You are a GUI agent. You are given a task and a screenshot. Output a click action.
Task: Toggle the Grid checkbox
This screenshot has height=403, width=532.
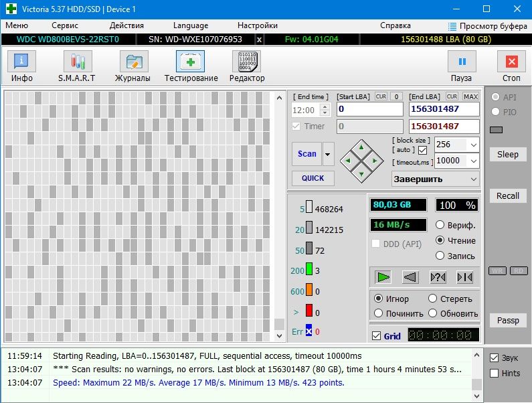pyautogui.click(x=376, y=336)
